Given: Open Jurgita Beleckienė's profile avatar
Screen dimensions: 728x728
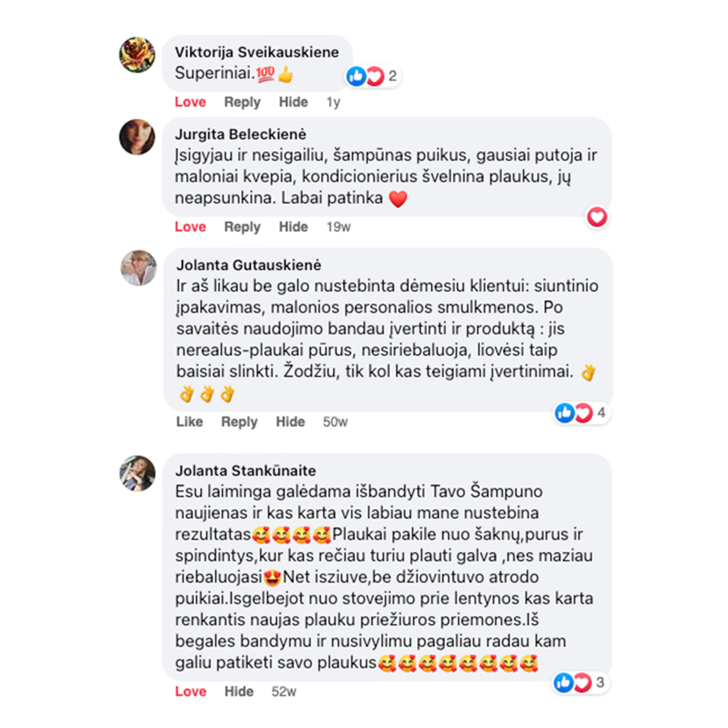Looking at the screenshot, I should (137, 137).
